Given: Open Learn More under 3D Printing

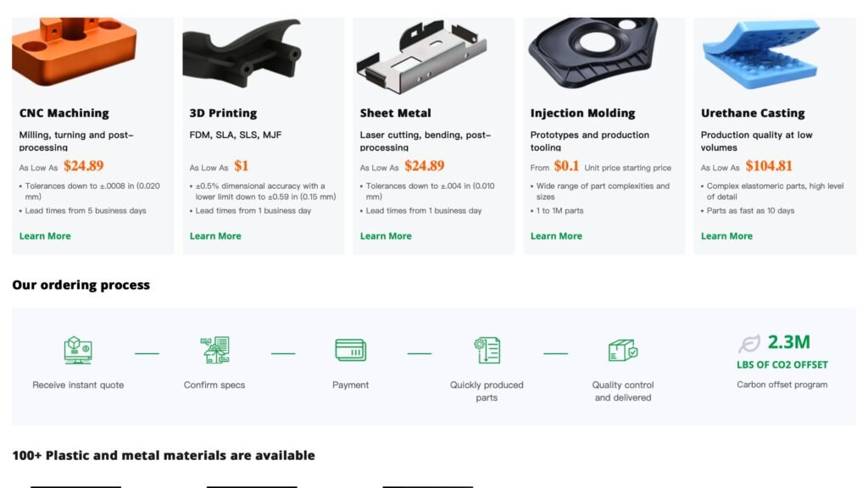Looking at the screenshot, I should coord(215,236).
